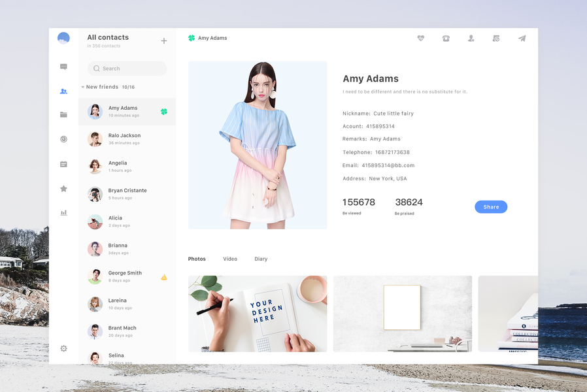
Task: Click the blue Share button
Action: (491, 207)
